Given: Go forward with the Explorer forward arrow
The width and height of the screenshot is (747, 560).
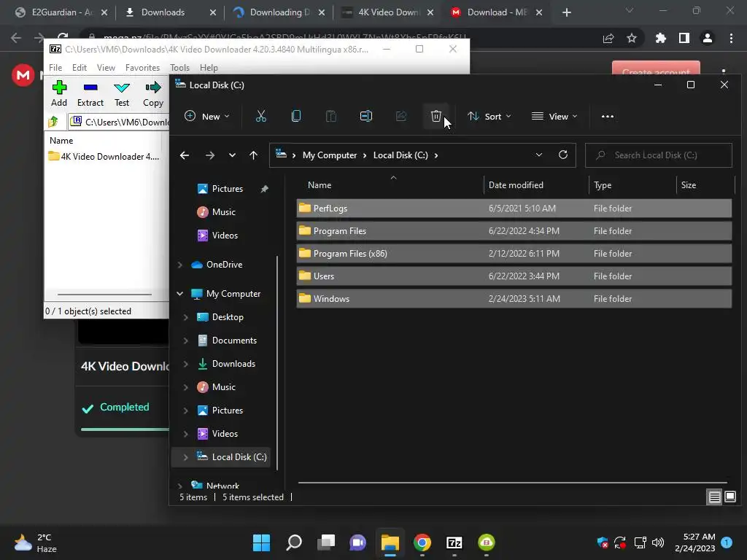Looking at the screenshot, I should pos(209,155).
